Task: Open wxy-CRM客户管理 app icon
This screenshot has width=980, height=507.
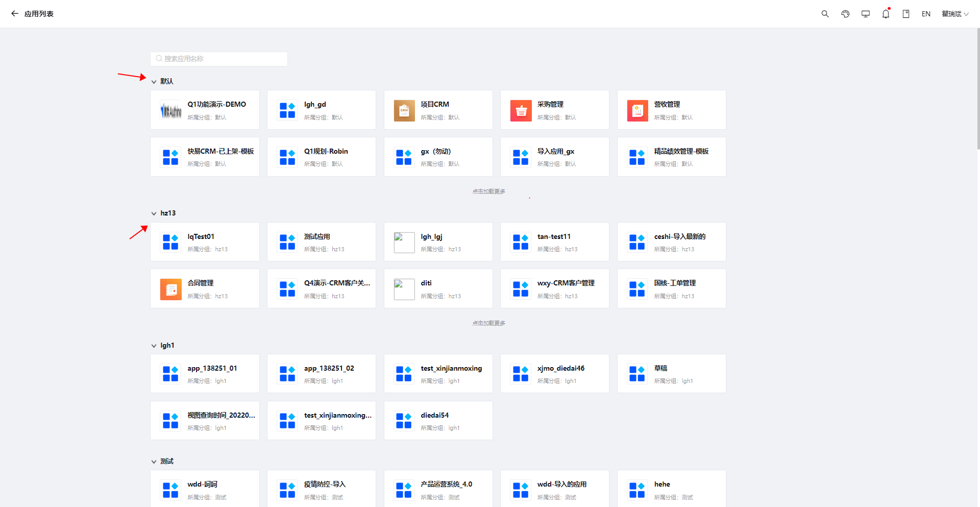Action: 521,289
